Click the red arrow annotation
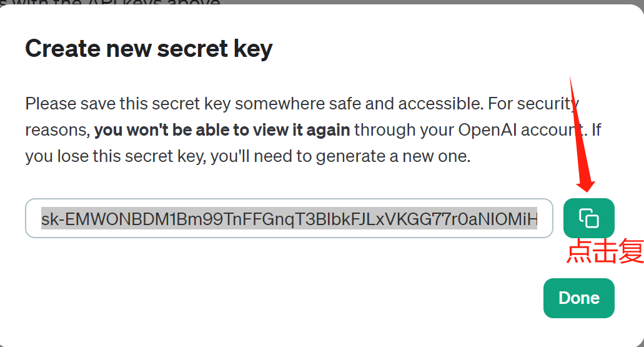Screen dimensions: 644x347 579,138
